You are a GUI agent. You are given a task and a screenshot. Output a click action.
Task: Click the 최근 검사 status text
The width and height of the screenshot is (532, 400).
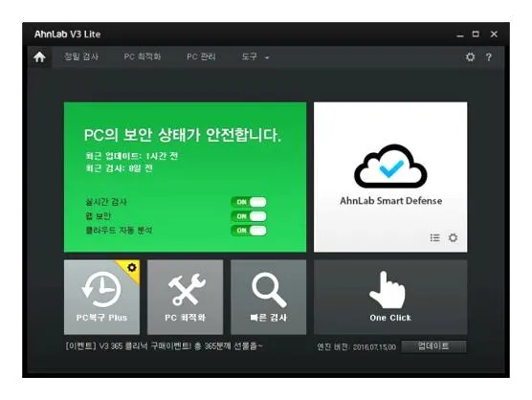pos(119,168)
